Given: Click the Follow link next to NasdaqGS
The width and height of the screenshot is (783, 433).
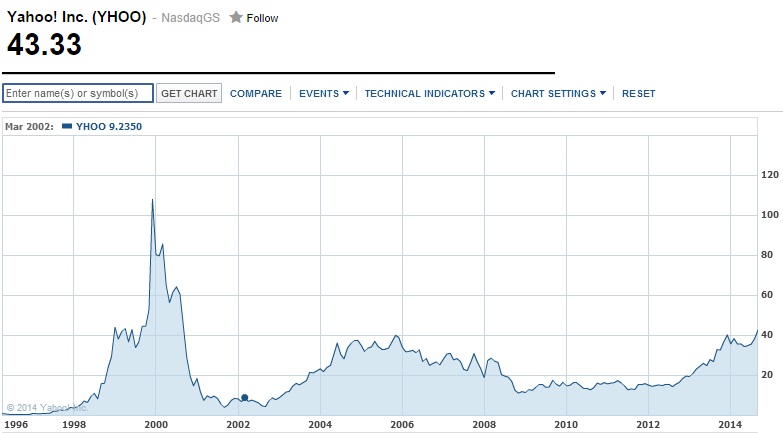Looking at the screenshot, I should [262, 18].
